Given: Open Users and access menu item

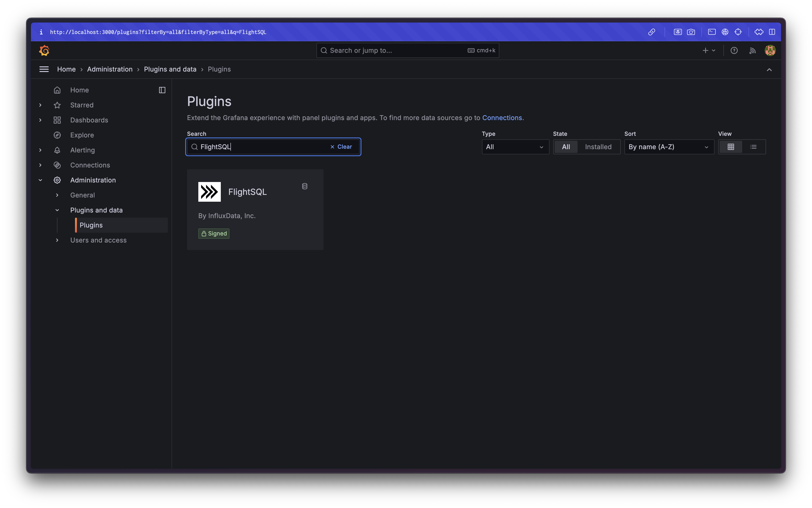Looking at the screenshot, I should (x=98, y=240).
